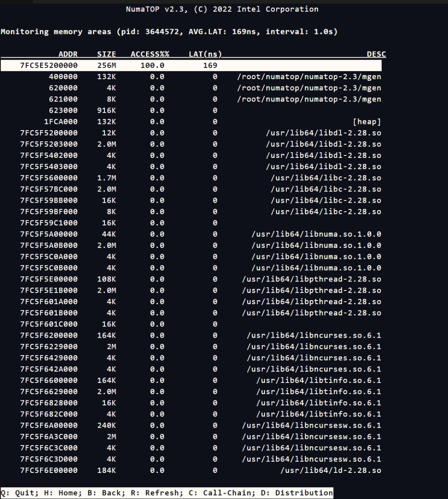Select the 7FC5F5A00000 libnuma.so.1.0.0 row
This screenshot has height=499, width=448.
tap(191, 234)
